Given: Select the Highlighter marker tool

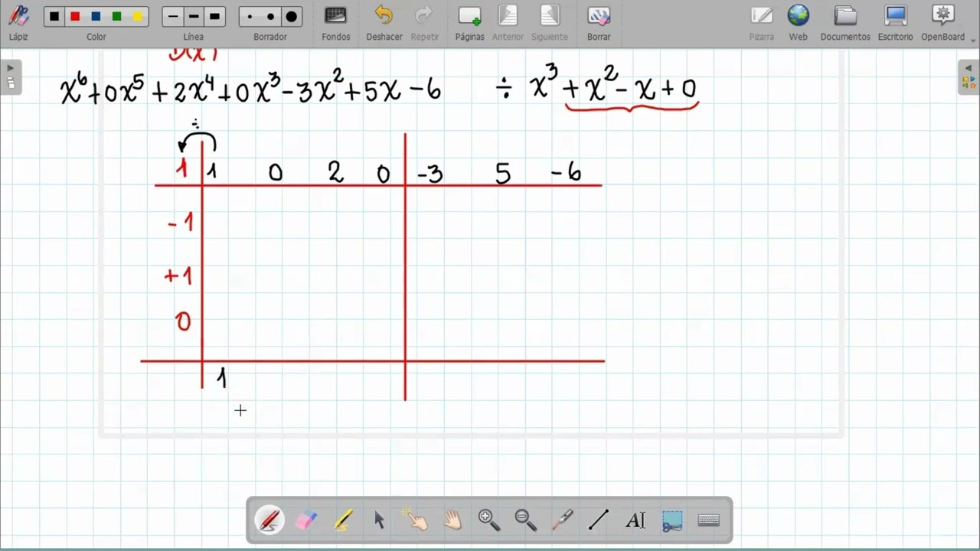Looking at the screenshot, I should [x=343, y=520].
